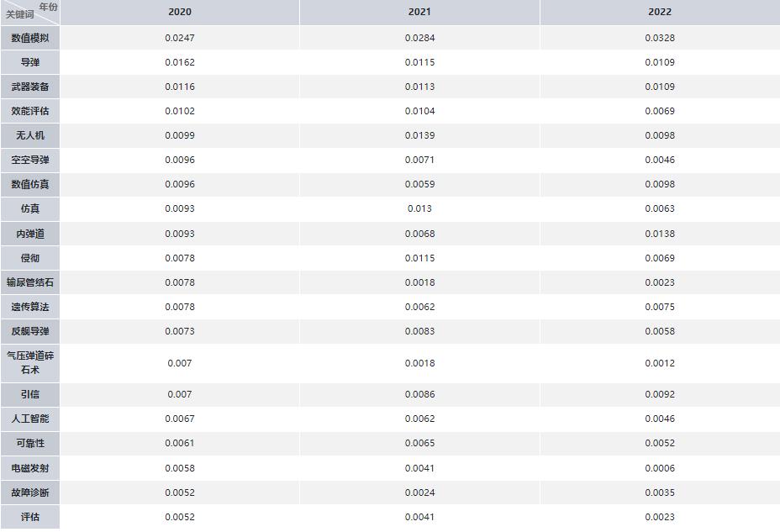The image size is (780, 532).
Task: Click the 2022 value 0.0328 for 数值模拟
Action: coord(660,38)
